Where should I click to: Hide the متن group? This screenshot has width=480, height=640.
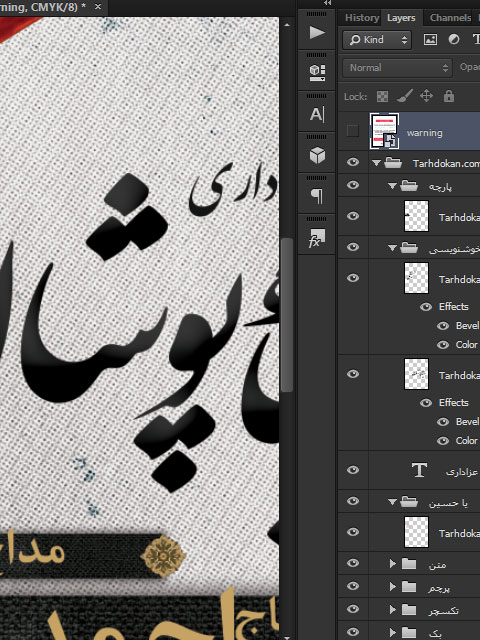[x=353, y=563]
